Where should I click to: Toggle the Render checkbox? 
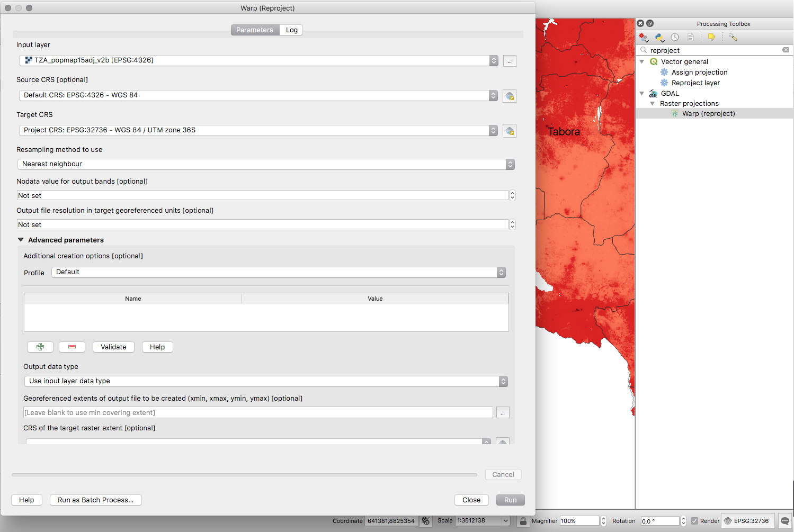pyautogui.click(x=694, y=521)
